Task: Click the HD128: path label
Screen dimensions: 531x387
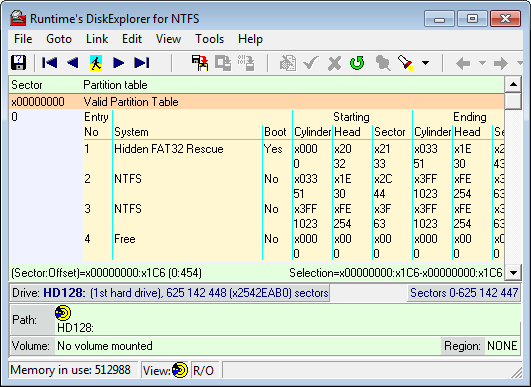Action: coord(75,328)
